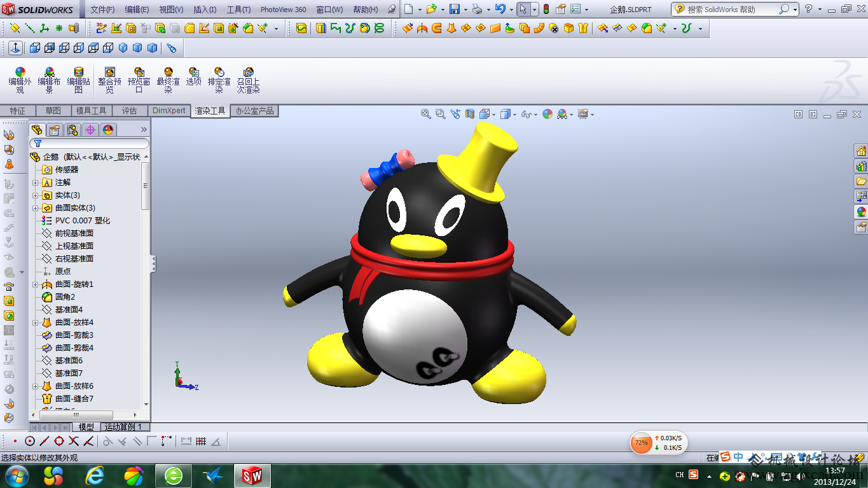
Task: Click the Section View icon in viewport toolbar
Action: 470,114
